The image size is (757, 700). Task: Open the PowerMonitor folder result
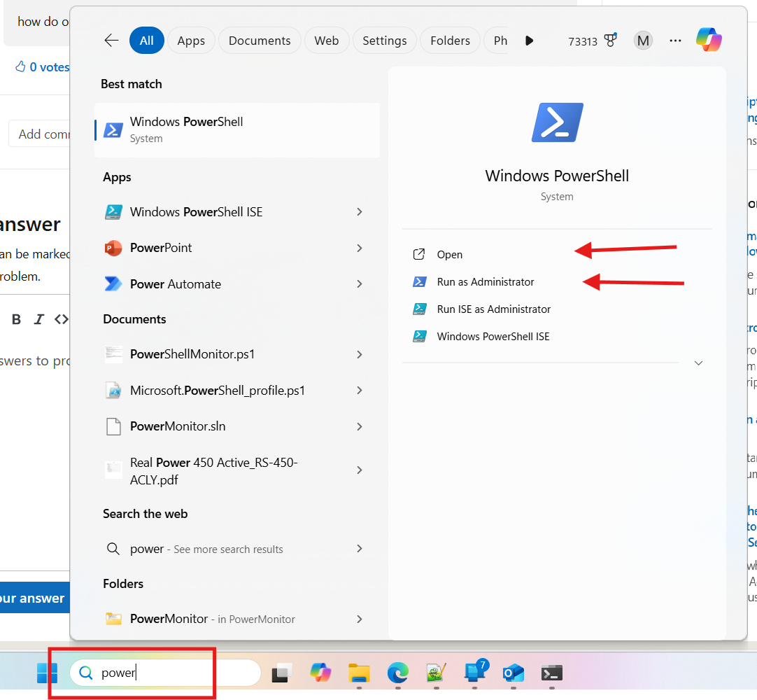[x=213, y=619]
